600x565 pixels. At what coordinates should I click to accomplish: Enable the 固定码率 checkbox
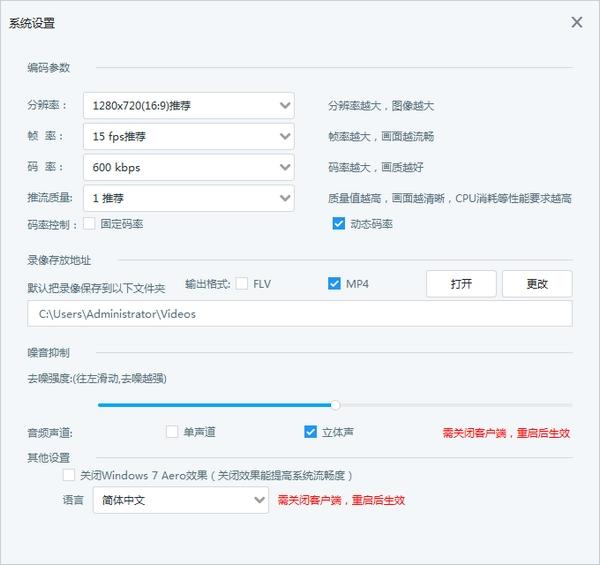point(89,224)
